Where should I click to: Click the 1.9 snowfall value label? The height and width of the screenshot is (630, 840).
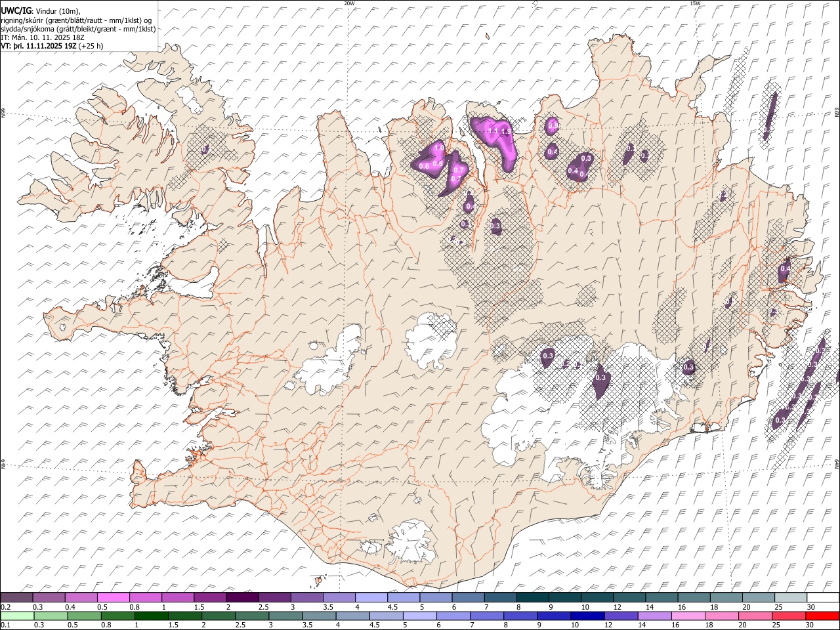coord(506,131)
